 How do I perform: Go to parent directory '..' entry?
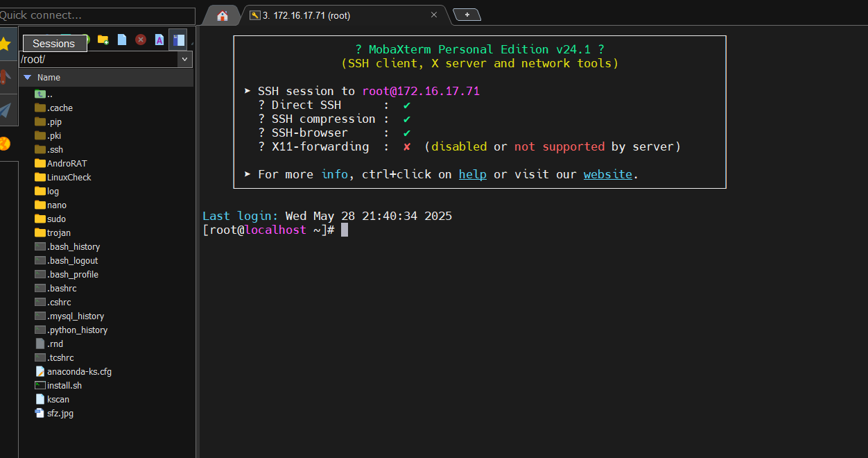pyautogui.click(x=44, y=94)
